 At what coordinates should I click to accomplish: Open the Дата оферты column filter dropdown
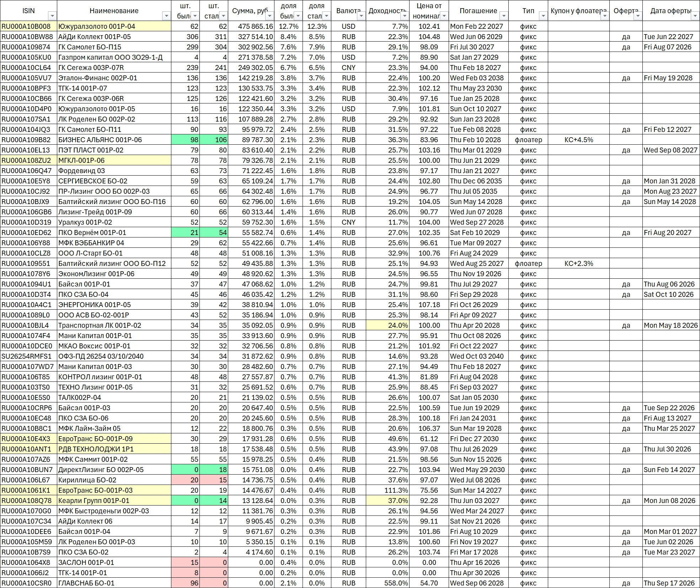click(695, 16)
